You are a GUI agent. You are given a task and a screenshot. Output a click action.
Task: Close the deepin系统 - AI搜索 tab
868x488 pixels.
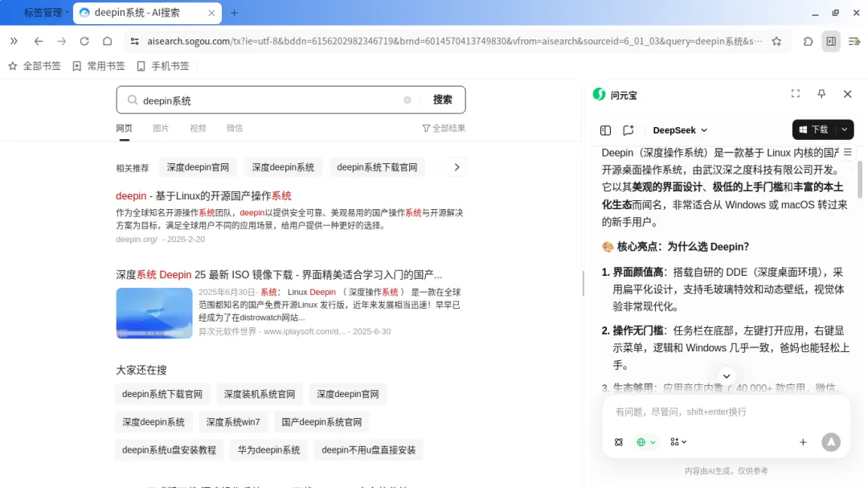[211, 13]
